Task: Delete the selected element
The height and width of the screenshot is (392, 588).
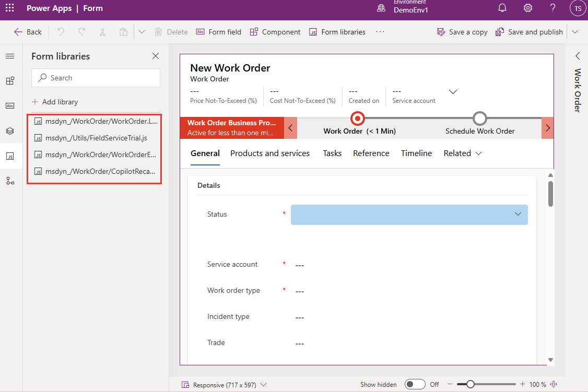Action: [171, 32]
